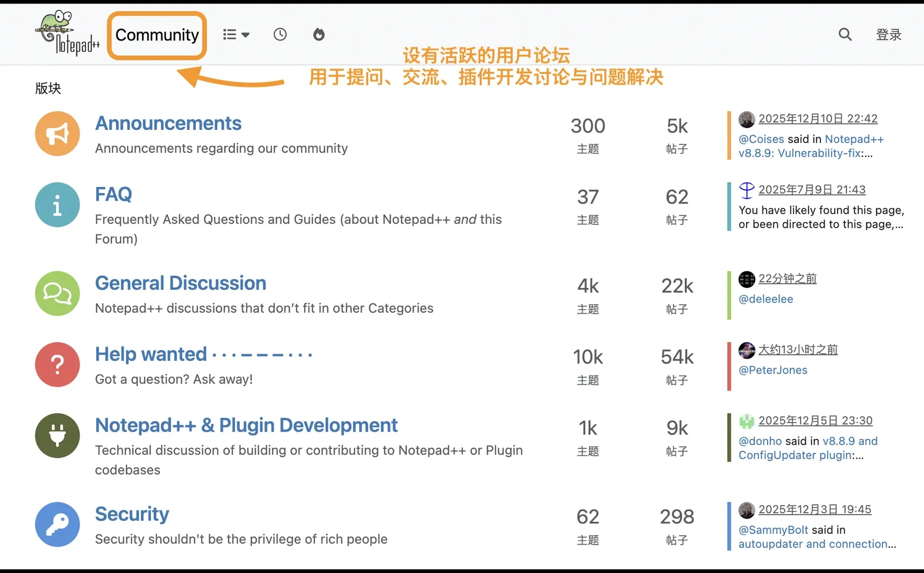Open the @PeterJones profile link
924x573 pixels.
click(773, 370)
